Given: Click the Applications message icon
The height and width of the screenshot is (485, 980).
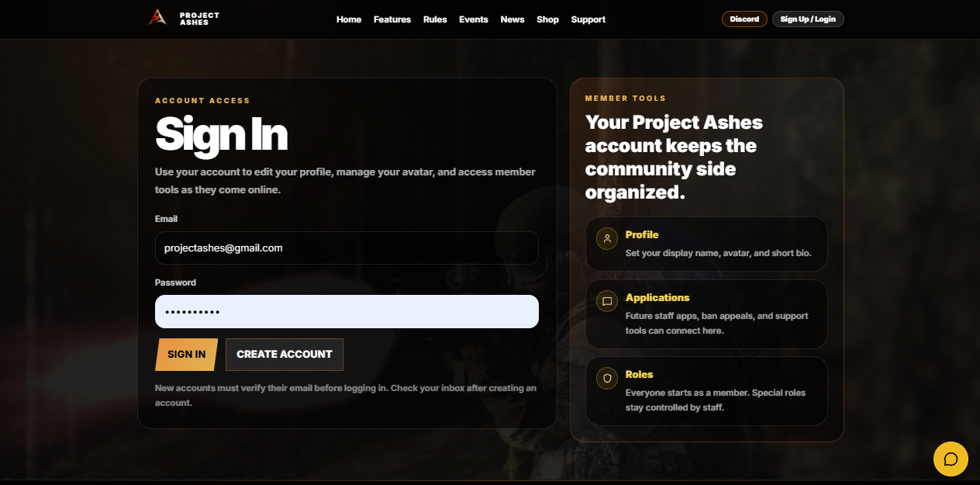Looking at the screenshot, I should [x=607, y=301].
